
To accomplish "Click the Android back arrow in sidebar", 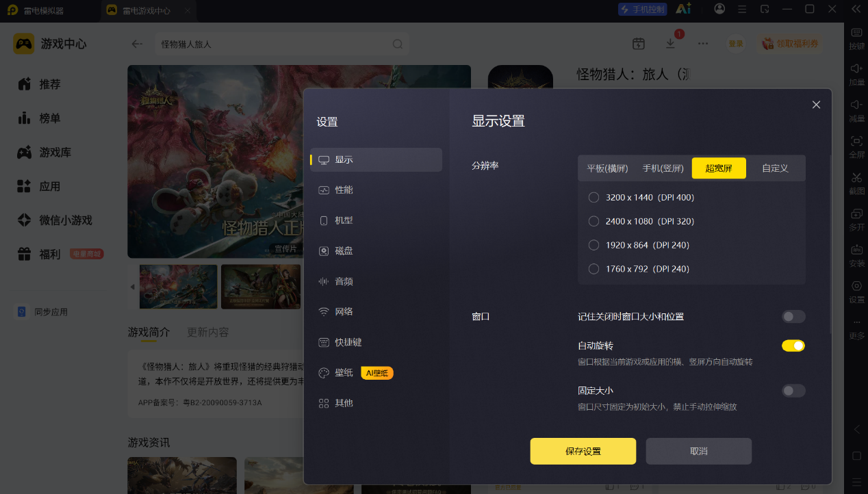I will click(x=856, y=430).
